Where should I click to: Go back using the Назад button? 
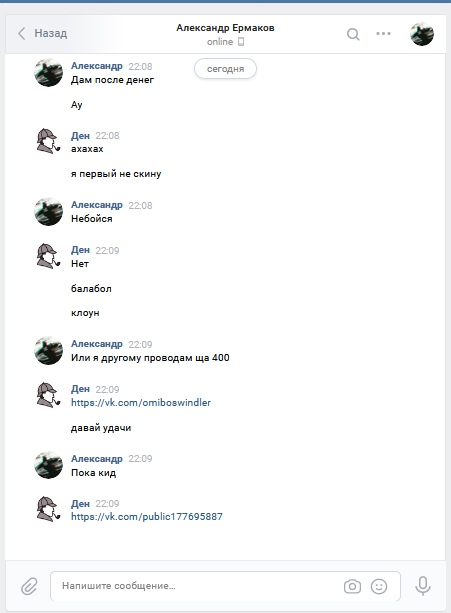pyautogui.click(x=43, y=33)
